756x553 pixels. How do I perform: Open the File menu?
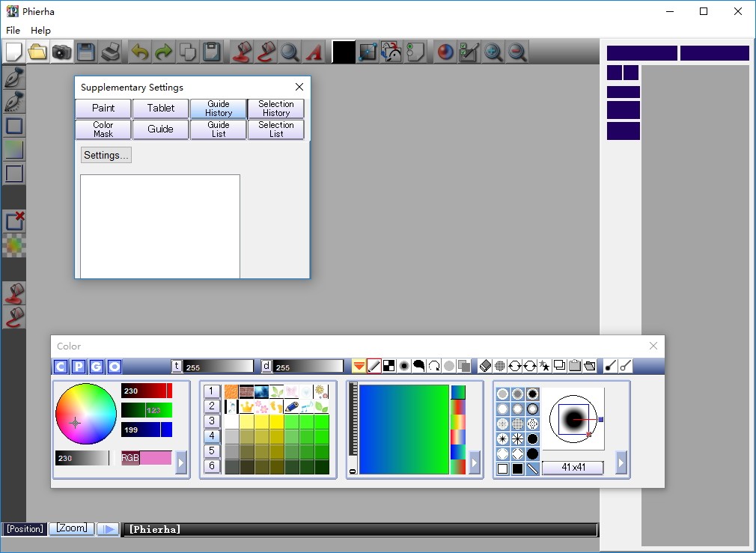click(x=13, y=31)
